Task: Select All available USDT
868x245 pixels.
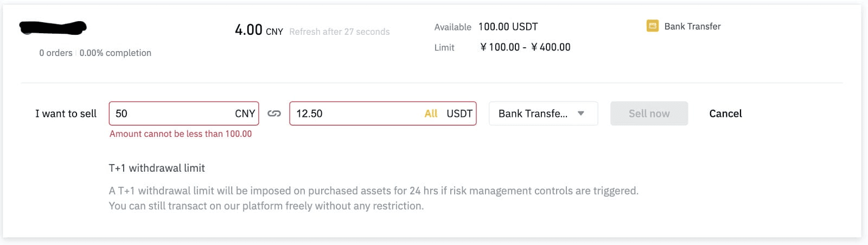Action: (x=431, y=114)
